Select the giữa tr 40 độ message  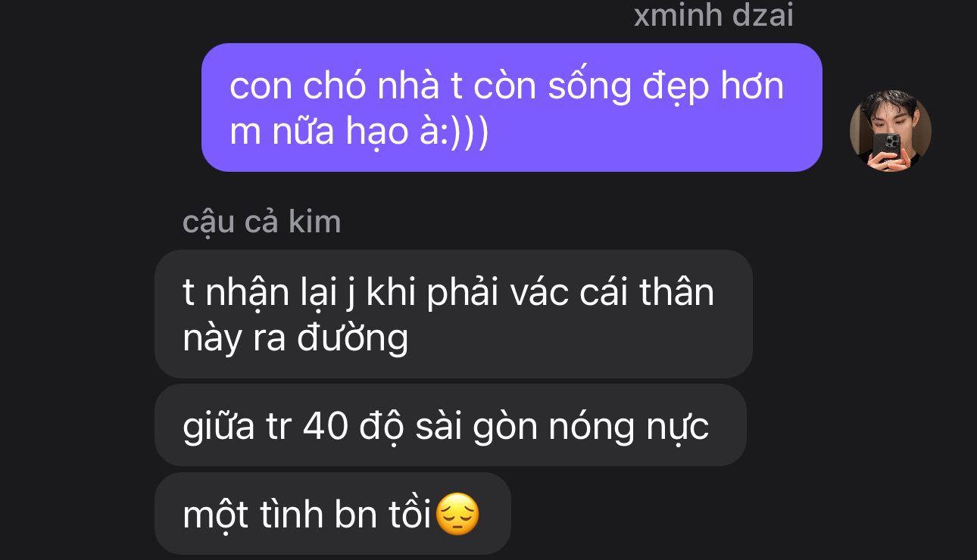(x=451, y=425)
